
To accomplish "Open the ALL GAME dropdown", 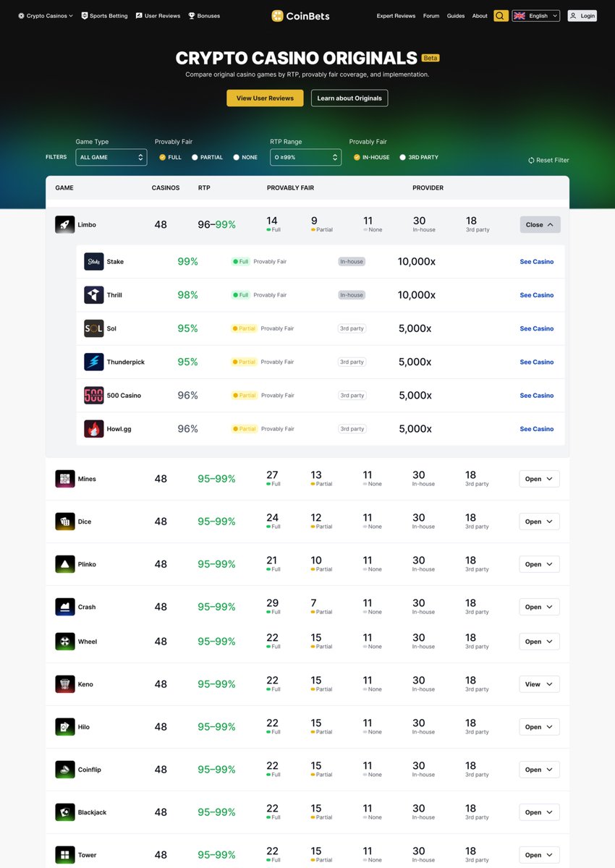I will 111,157.
